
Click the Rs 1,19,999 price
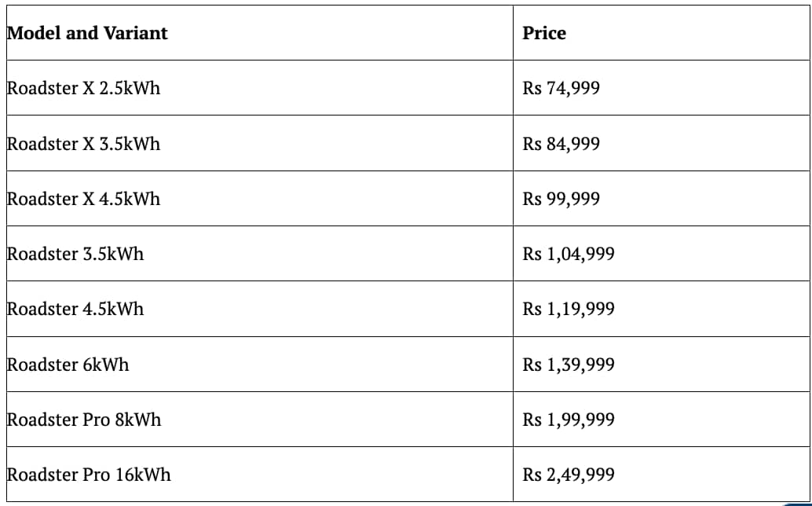pos(568,310)
